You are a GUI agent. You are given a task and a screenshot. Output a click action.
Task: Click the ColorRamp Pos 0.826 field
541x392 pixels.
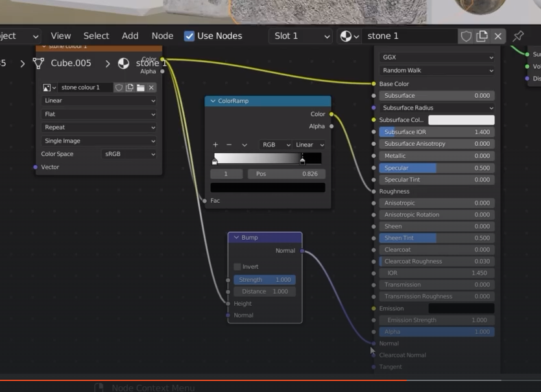click(x=286, y=174)
